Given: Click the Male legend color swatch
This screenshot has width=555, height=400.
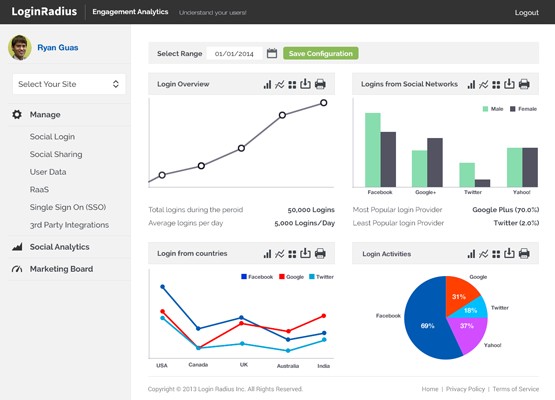Looking at the screenshot, I should 486,109.
